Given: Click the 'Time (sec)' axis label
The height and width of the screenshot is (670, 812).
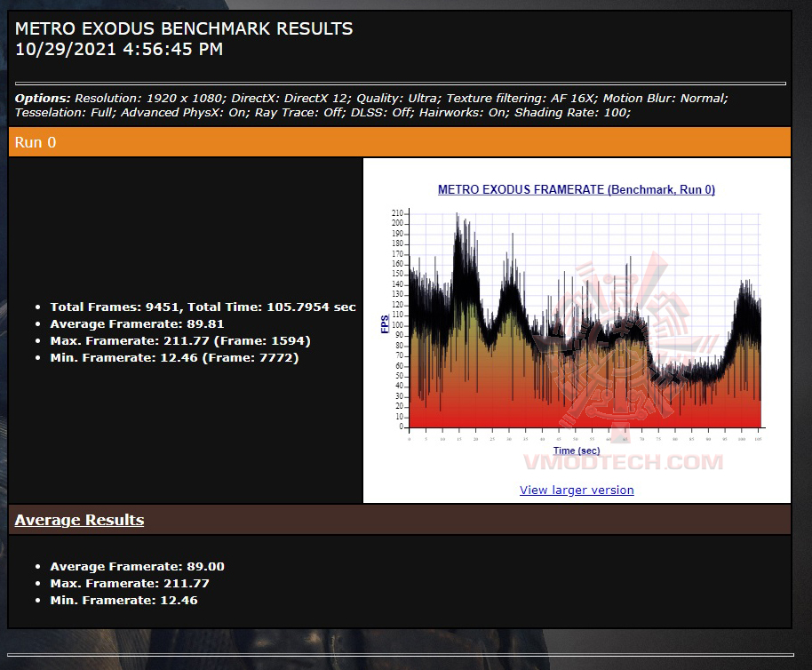Looking at the screenshot, I should (x=577, y=451).
